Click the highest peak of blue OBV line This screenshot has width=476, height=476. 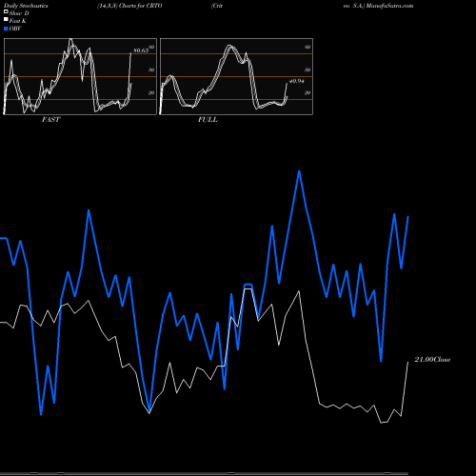tap(299, 171)
